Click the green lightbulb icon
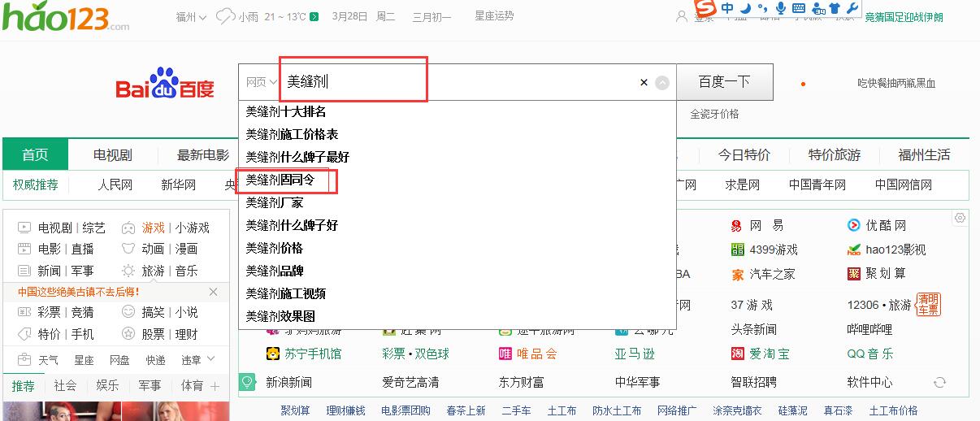This screenshot has height=421, width=980. (x=247, y=382)
